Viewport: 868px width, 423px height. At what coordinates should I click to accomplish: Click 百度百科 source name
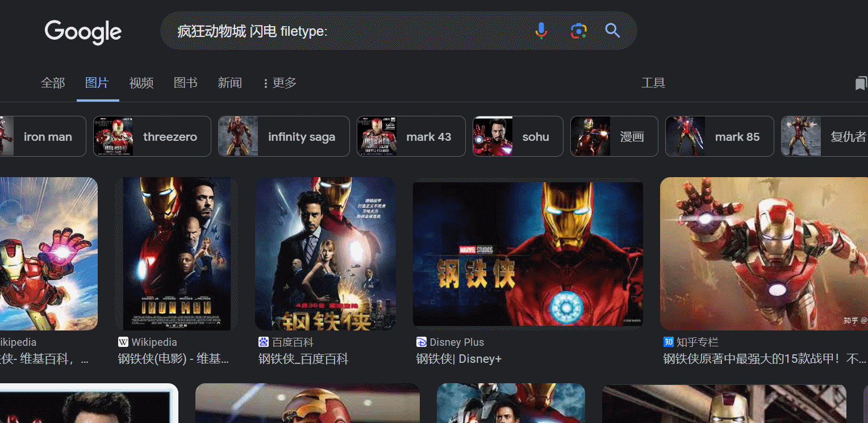(x=293, y=342)
